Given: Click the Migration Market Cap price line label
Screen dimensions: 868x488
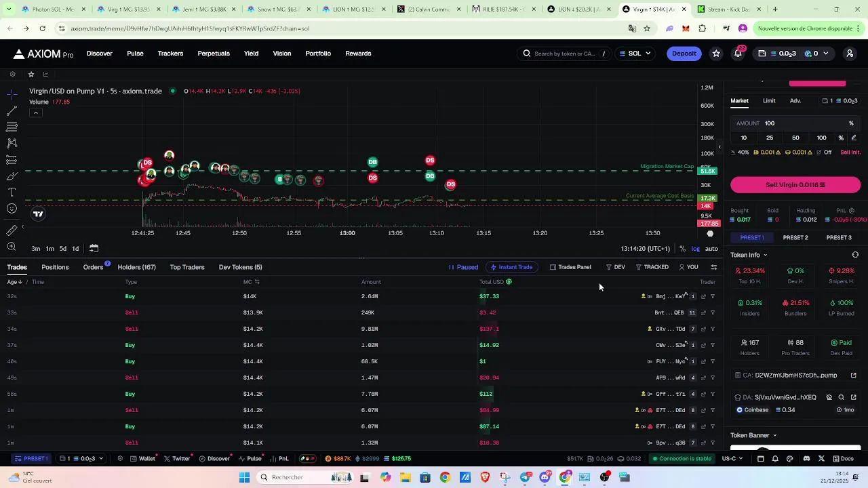Looking at the screenshot, I should [x=667, y=166].
